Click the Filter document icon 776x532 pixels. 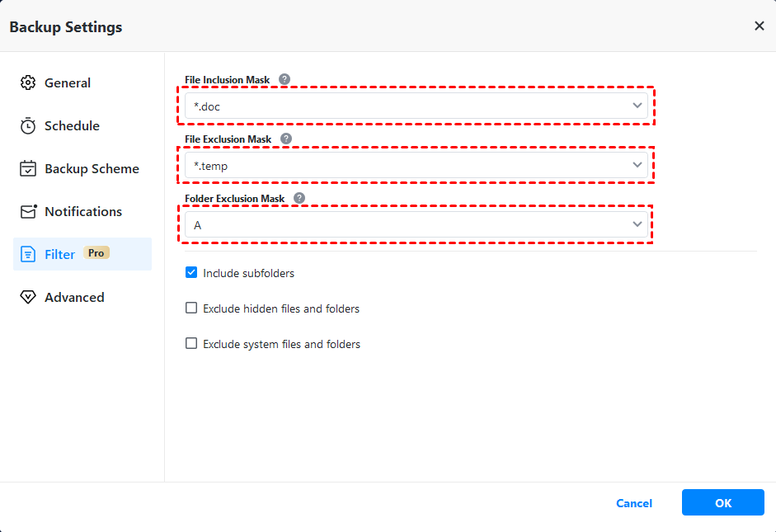pyautogui.click(x=28, y=254)
